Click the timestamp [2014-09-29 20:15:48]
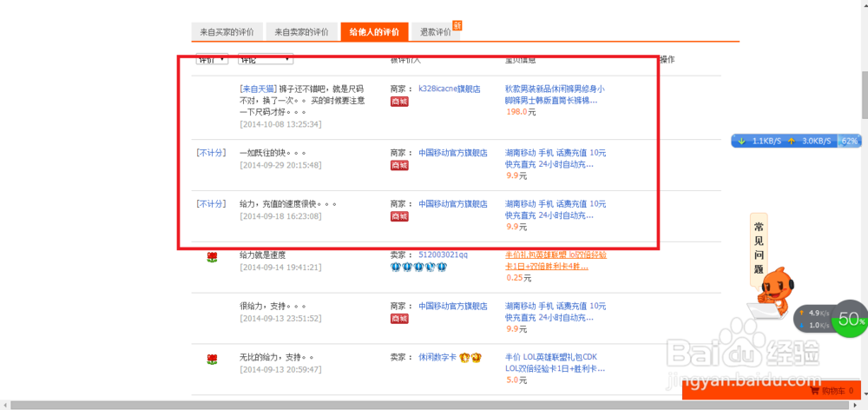 click(x=280, y=165)
